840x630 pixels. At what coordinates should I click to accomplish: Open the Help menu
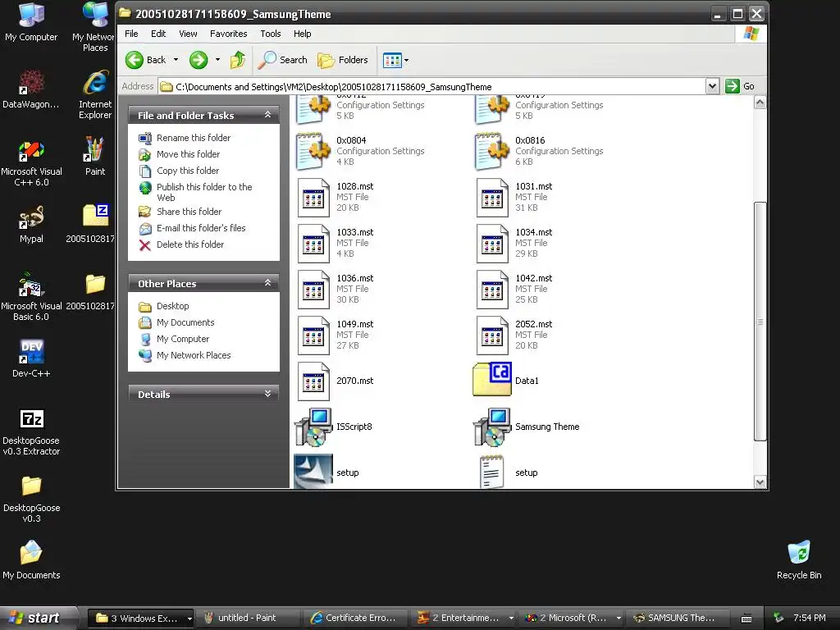pos(302,34)
